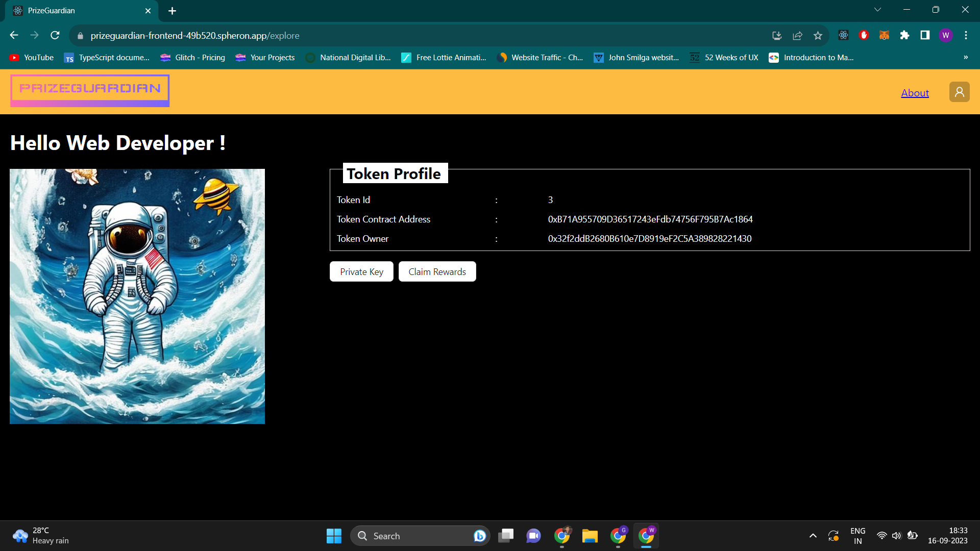This screenshot has height=551, width=980.
Task: Click the Claim Rewards button
Action: pyautogui.click(x=437, y=271)
